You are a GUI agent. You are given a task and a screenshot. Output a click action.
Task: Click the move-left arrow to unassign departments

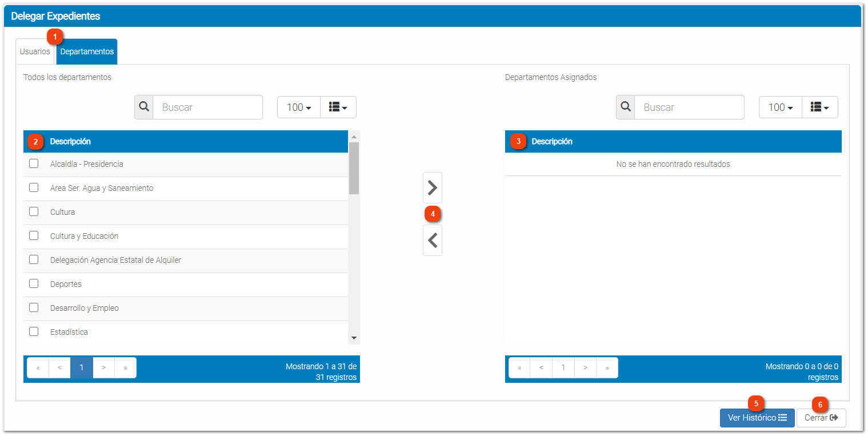pyautogui.click(x=433, y=241)
